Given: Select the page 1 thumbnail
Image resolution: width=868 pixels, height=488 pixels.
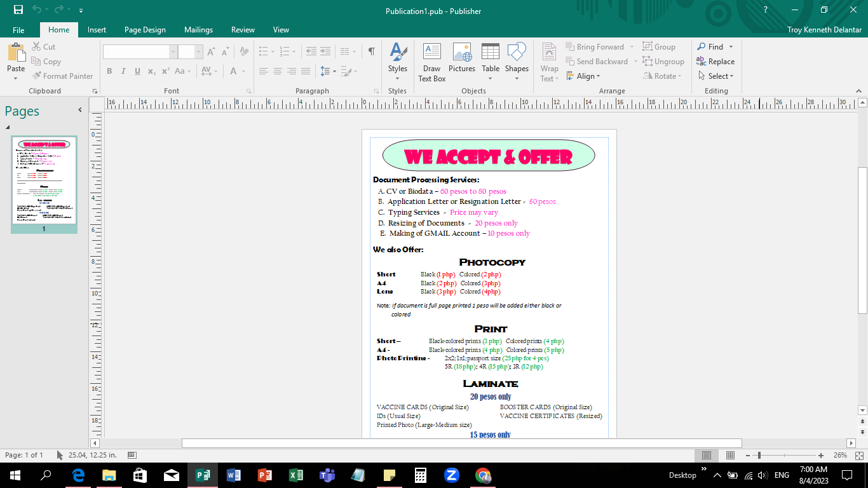Looking at the screenshot, I should [x=44, y=180].
